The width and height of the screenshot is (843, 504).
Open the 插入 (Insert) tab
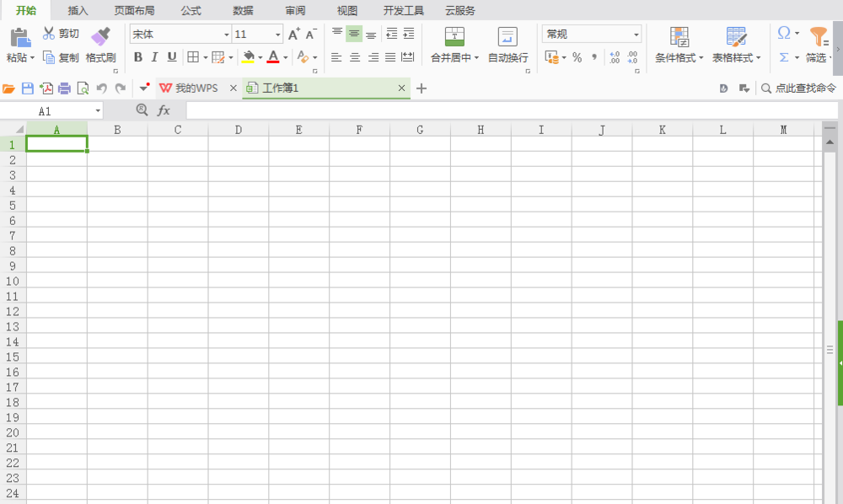coord(78,10)
